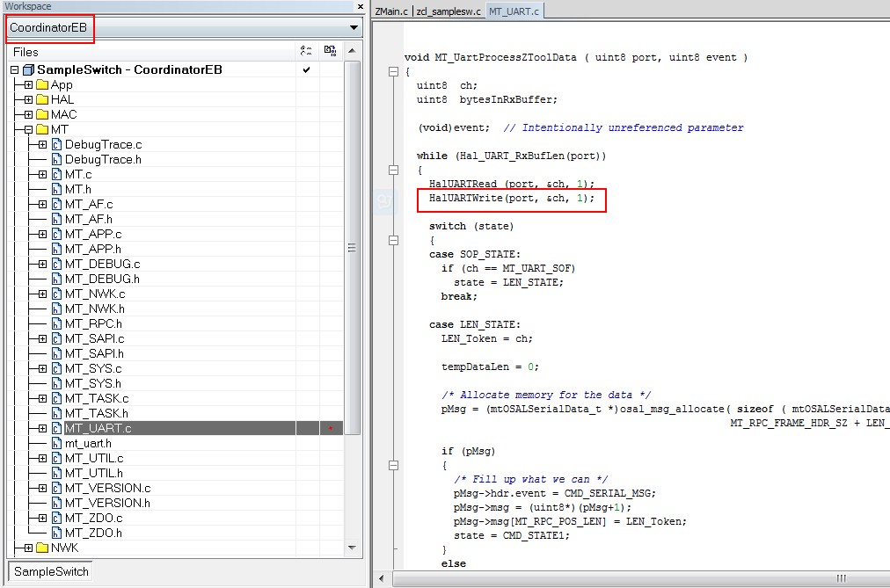The image size is (890, 588).
Task: Click the NWK folder icon
Action: 42,548
